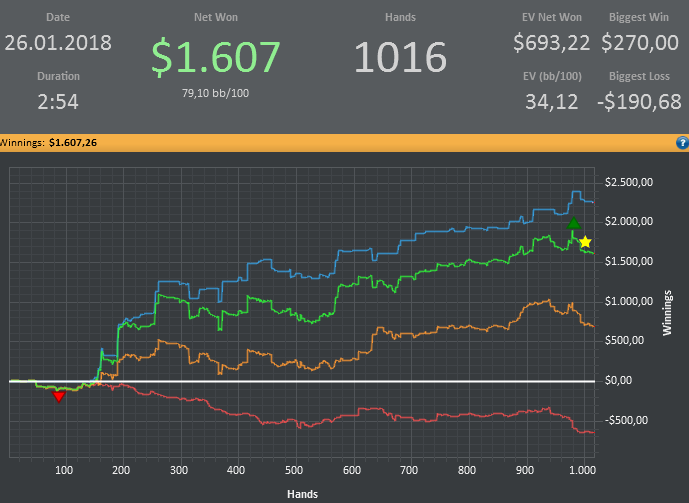Viewport: 689px width, 503px height.
Task: Click the $2.500,00 y-axis label
Action: click(629, 182)
